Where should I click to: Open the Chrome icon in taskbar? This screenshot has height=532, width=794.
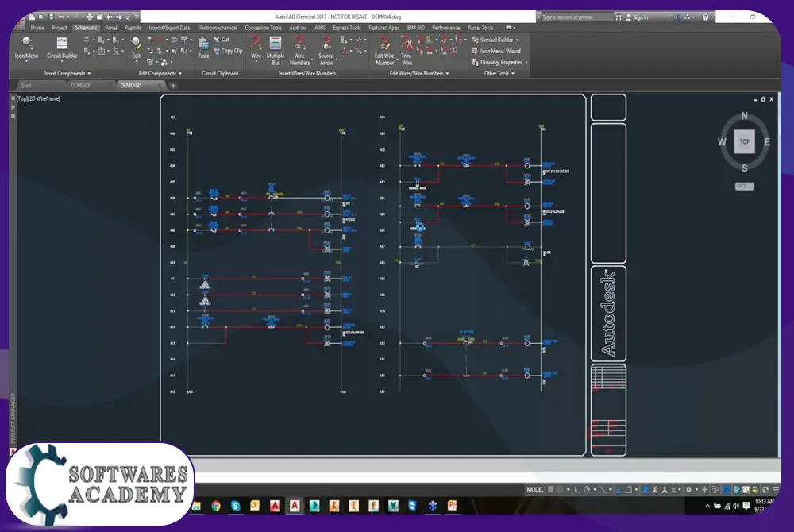click(x=216, y=506)
